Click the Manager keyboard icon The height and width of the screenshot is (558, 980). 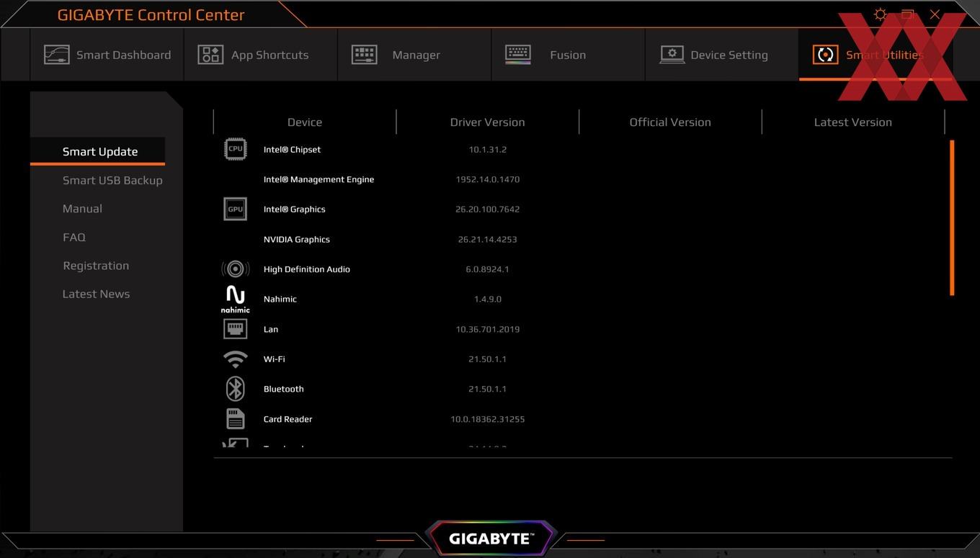point(364,55)
